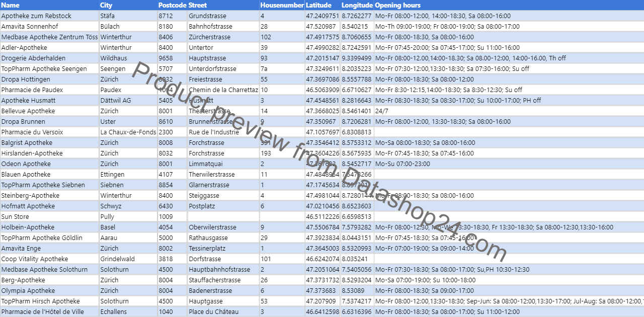Viewport: 644px width, 317px height.
Task: Click the city cell Stäfa
Action: [128, 16]
